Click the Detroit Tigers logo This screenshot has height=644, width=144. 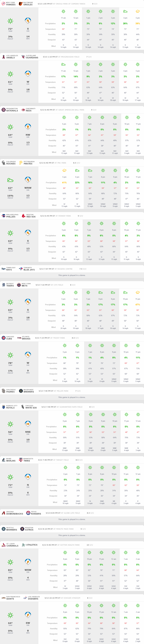click(x=3, y=285)
